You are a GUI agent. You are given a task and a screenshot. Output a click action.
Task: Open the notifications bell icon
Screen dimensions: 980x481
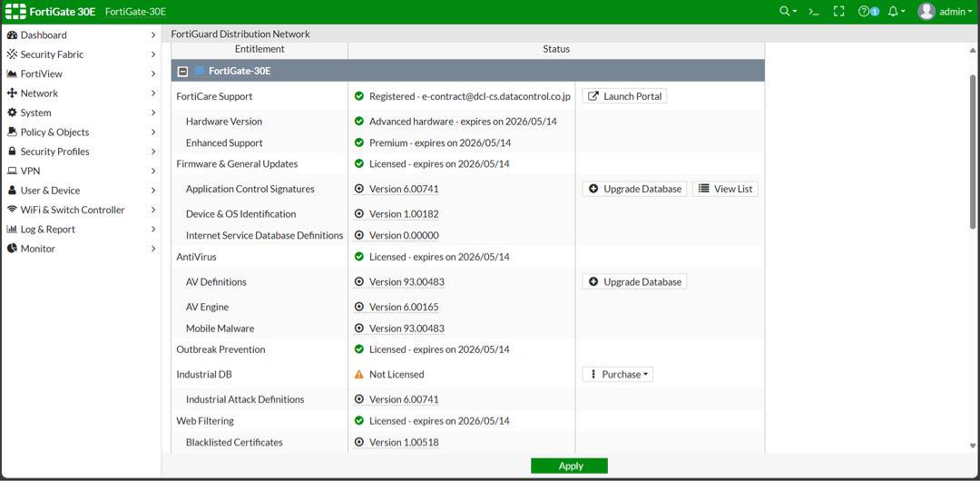pyautogui.click(x=893, y=11)
